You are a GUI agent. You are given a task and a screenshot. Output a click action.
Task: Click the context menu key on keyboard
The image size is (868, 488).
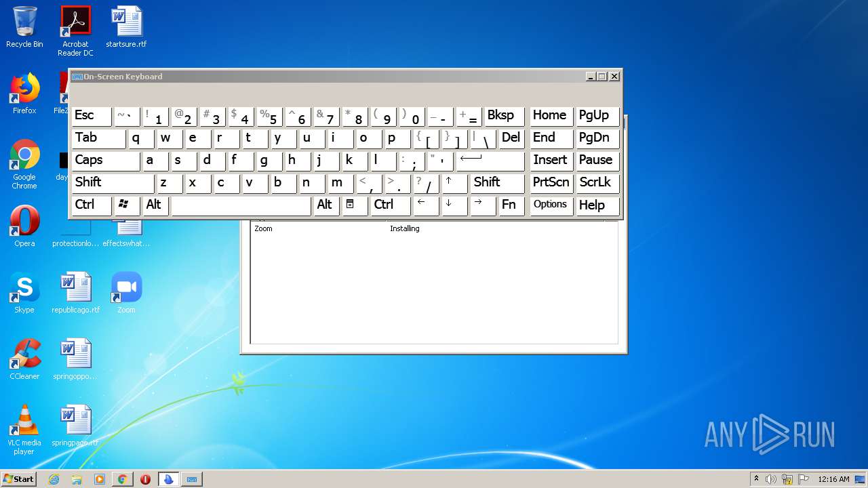355,205
